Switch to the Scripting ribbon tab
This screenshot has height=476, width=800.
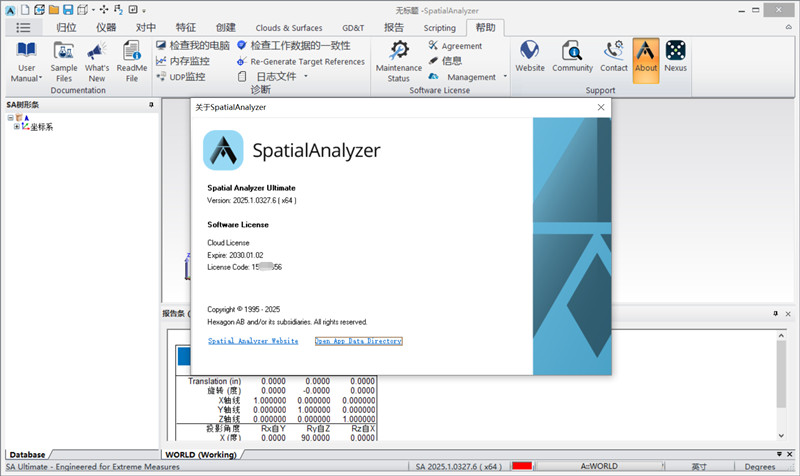pos(439,28)
